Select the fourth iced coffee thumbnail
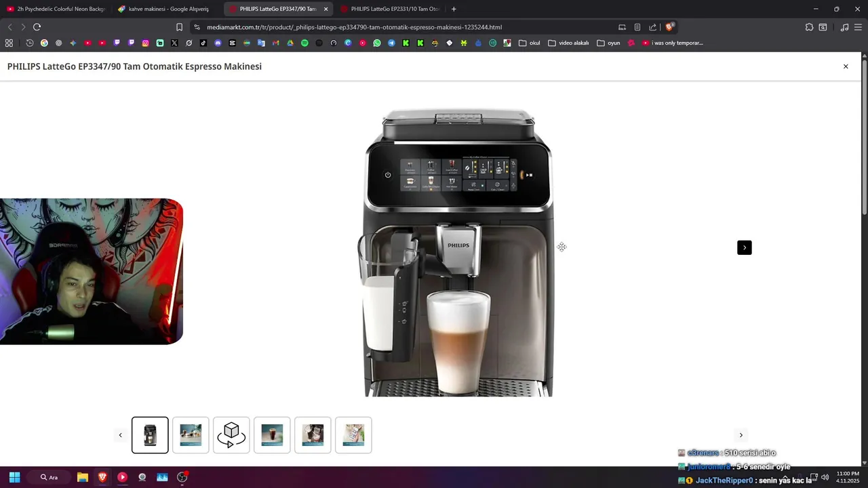This screenshot has height=488, width=868. pyautogui.click(x=272, y=435)
